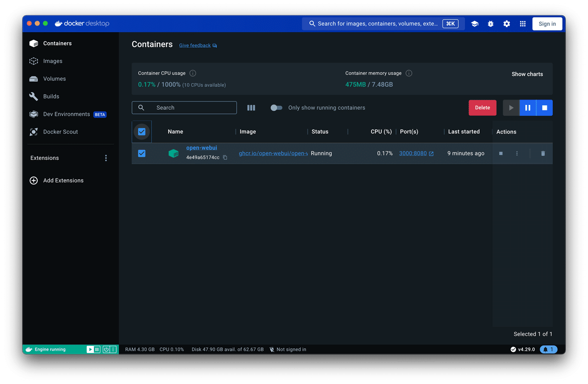Toggle the select-all containers checkbox
This screenshot has height=384, width=588.
point(142,131)
